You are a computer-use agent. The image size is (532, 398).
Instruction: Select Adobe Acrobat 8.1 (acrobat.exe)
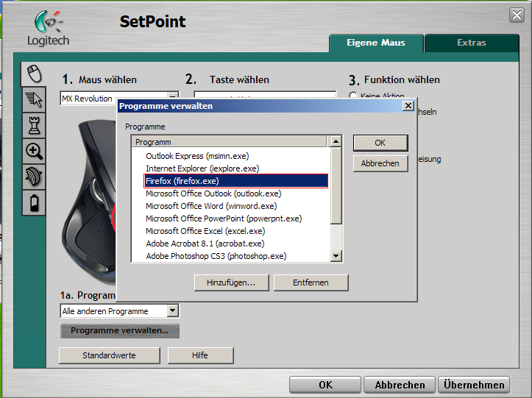205,244
